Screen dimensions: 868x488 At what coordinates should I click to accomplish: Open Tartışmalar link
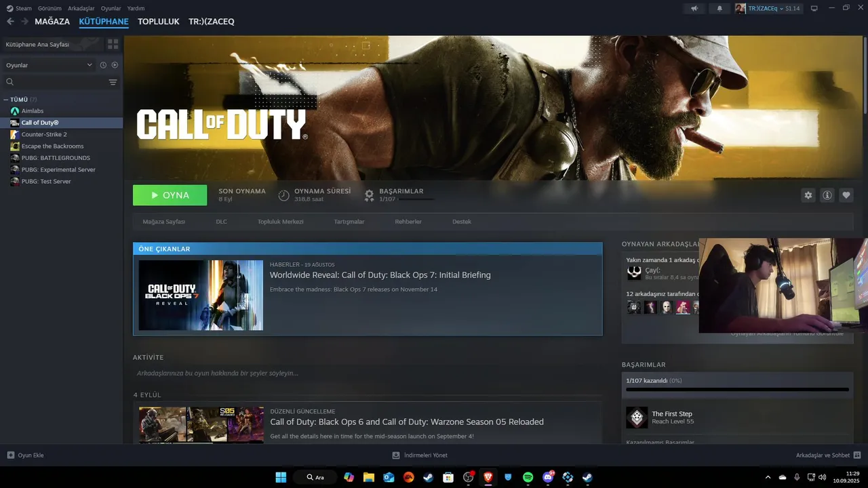pos(349,222)
